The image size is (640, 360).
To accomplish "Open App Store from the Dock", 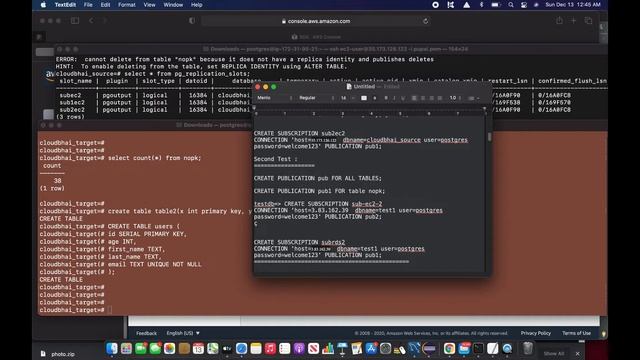I will tap(371, 349).
